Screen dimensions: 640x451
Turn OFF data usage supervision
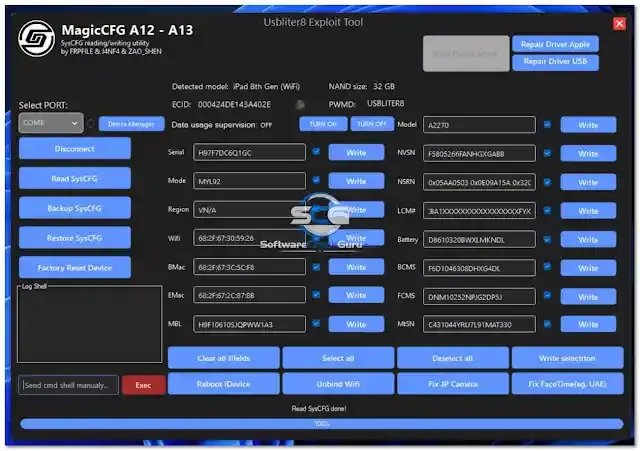click(x=371, y=124)
